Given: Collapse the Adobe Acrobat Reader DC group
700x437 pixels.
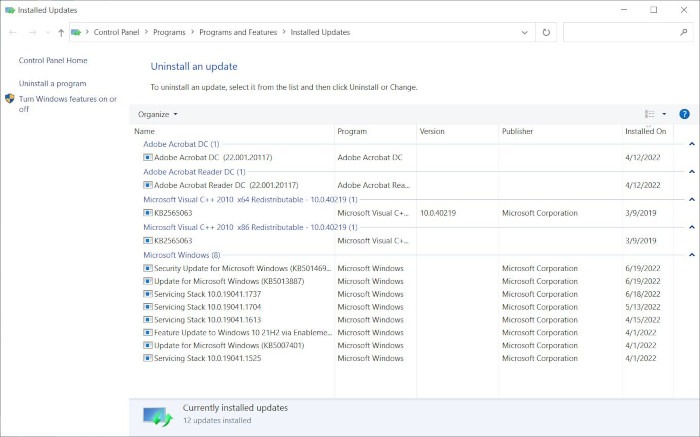Looking at the screenshot, I should click(x=692, y=172).
